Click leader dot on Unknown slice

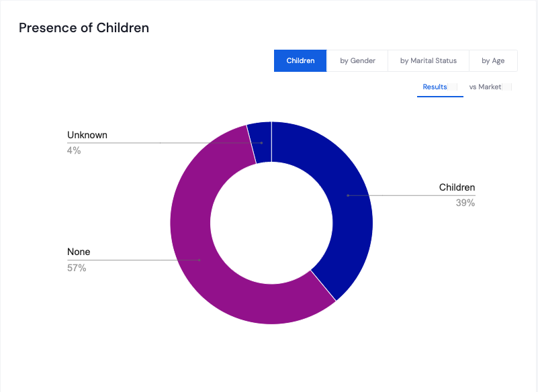pyautogui.click(x=261, y=143)
